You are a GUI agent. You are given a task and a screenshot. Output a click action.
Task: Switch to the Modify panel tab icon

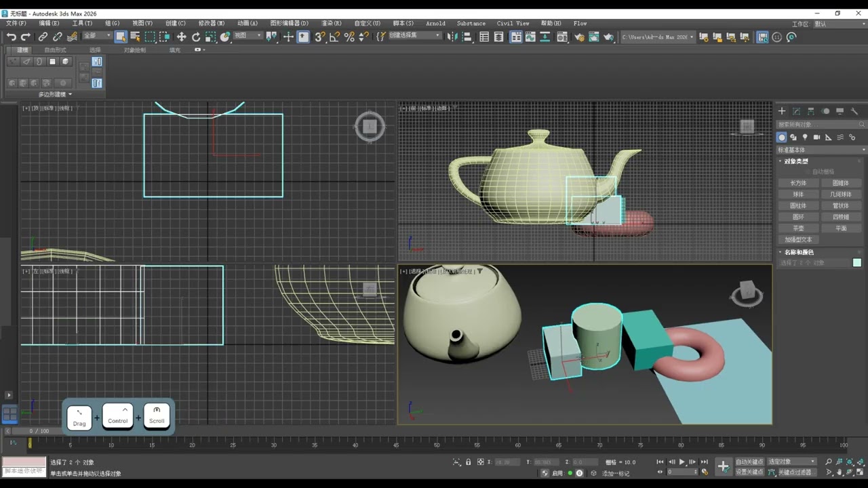[796, 111]
